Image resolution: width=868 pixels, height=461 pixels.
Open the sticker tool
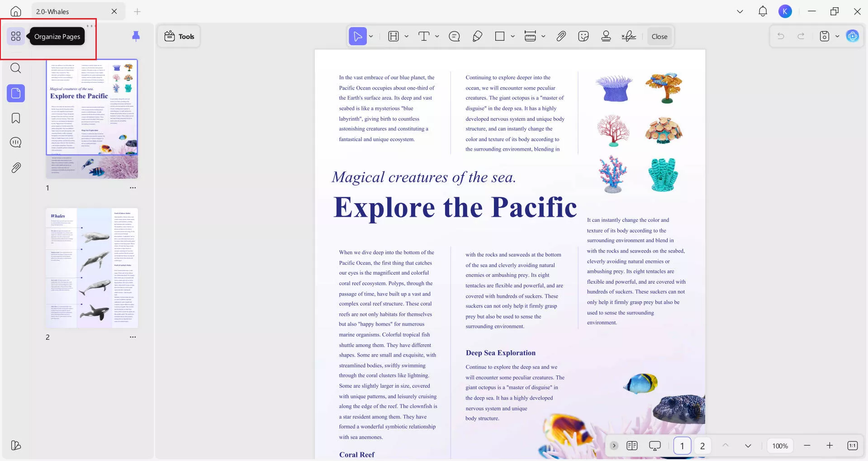pos(583,36)
